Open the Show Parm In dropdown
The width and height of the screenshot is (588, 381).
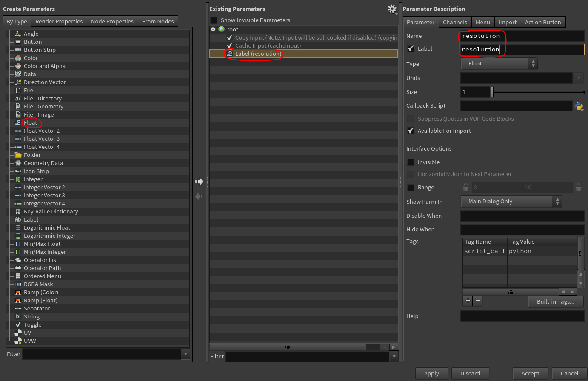point(511,201)
